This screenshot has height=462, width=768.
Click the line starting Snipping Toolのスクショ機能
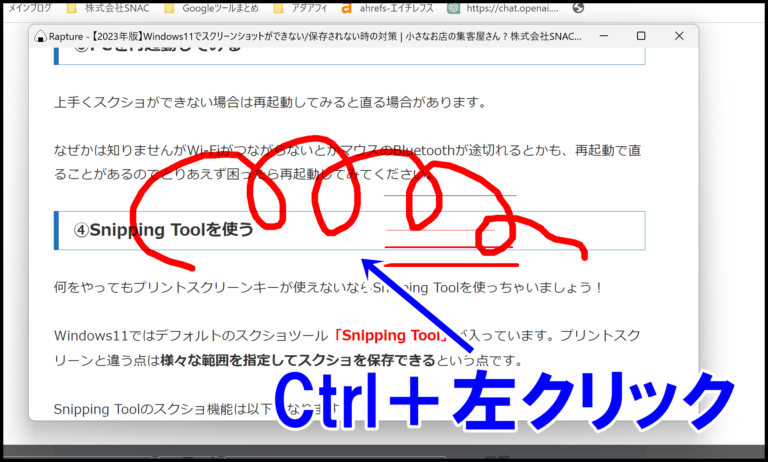pyautogui.click(x=160, y=409)
